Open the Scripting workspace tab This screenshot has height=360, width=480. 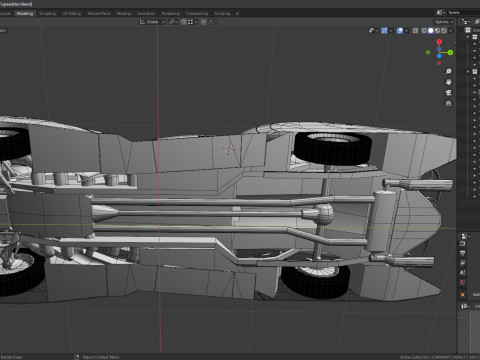click(222, 13)
